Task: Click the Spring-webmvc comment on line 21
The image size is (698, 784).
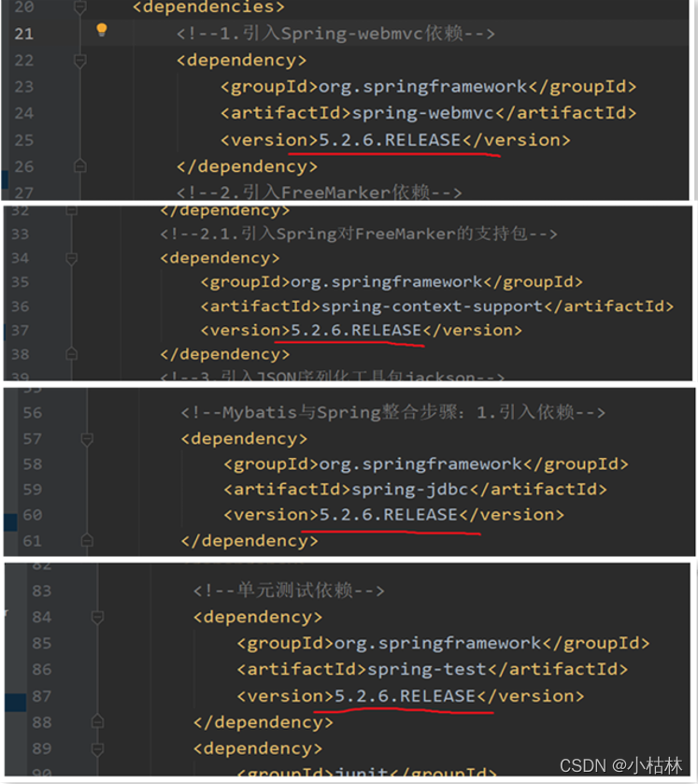Action: click(335, 34)
